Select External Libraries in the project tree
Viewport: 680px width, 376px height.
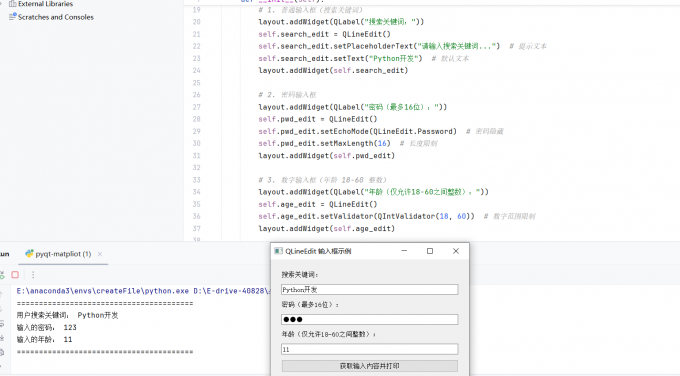coord(46,3)
